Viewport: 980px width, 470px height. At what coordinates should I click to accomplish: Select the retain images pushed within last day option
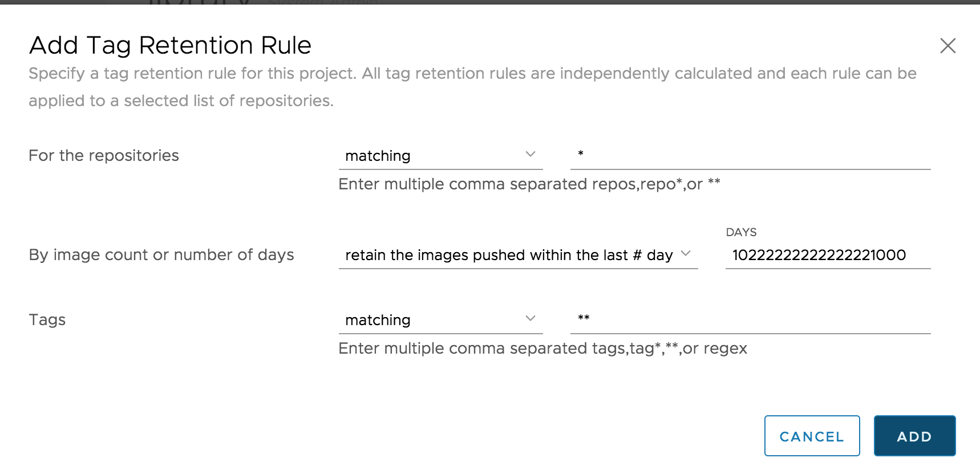click(508, 255)
